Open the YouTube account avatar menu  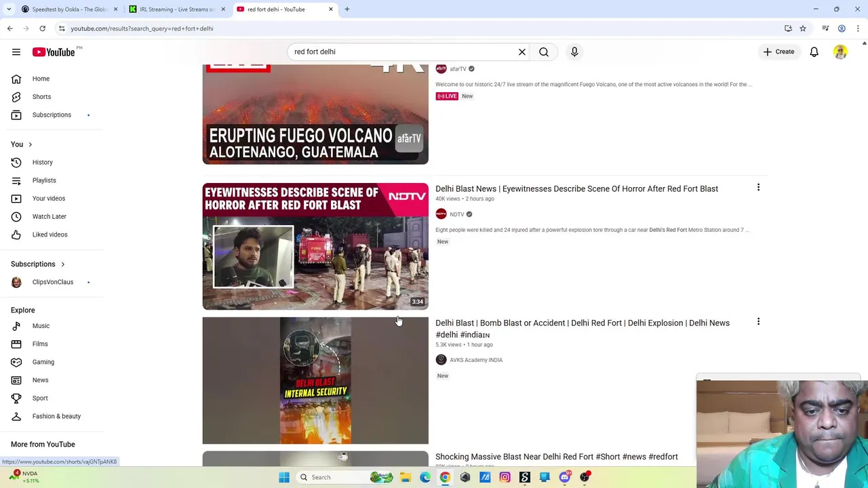840,52
